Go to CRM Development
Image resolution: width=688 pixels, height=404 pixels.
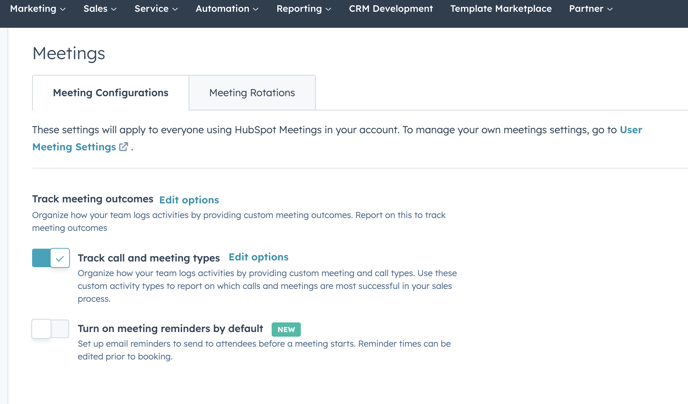(x=391, y=9)
